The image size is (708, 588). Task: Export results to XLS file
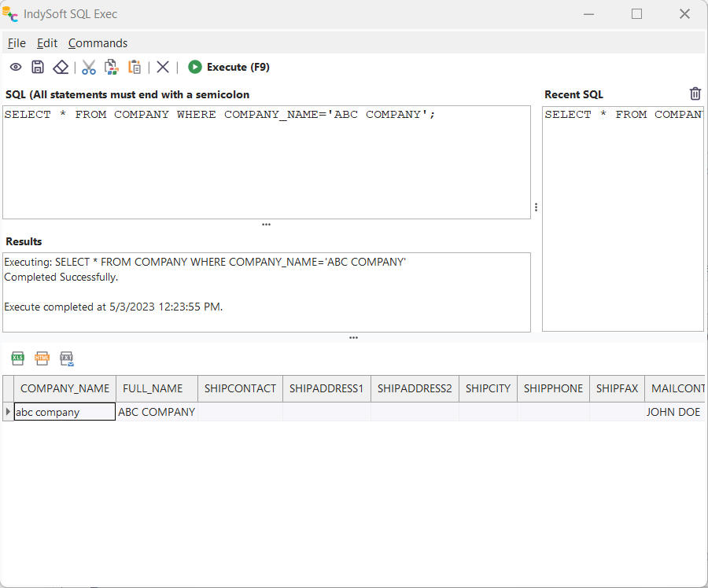coord(17,358)
